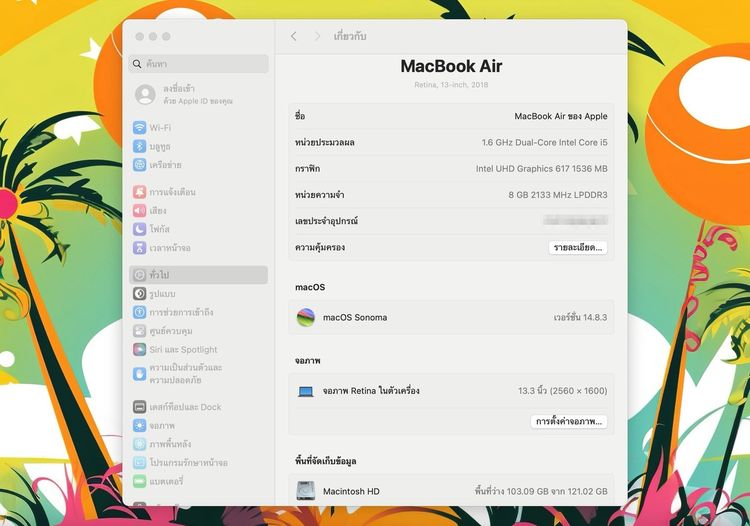
Task: Click the macOS Sonoma name text
Action: [355, 318]
